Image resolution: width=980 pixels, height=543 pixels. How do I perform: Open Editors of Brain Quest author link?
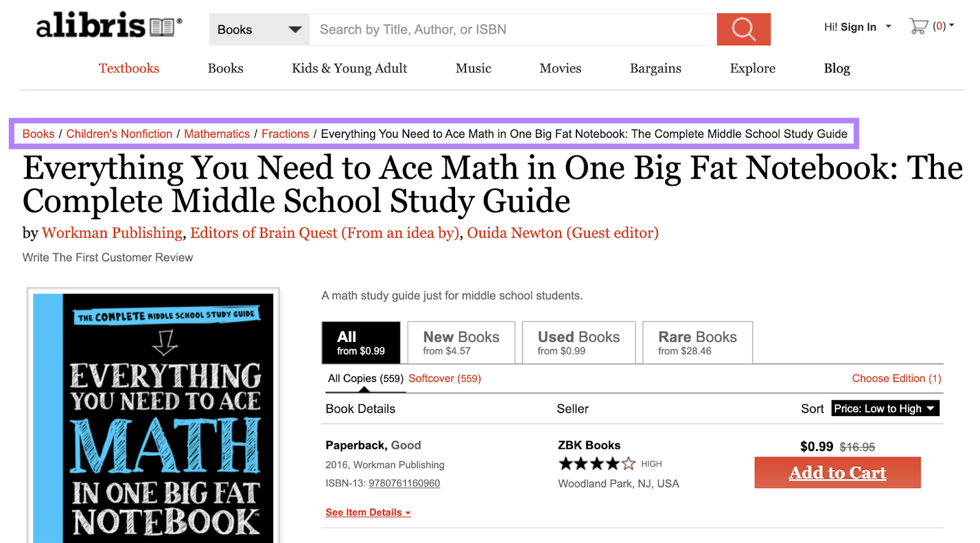[x=325, y=233]
